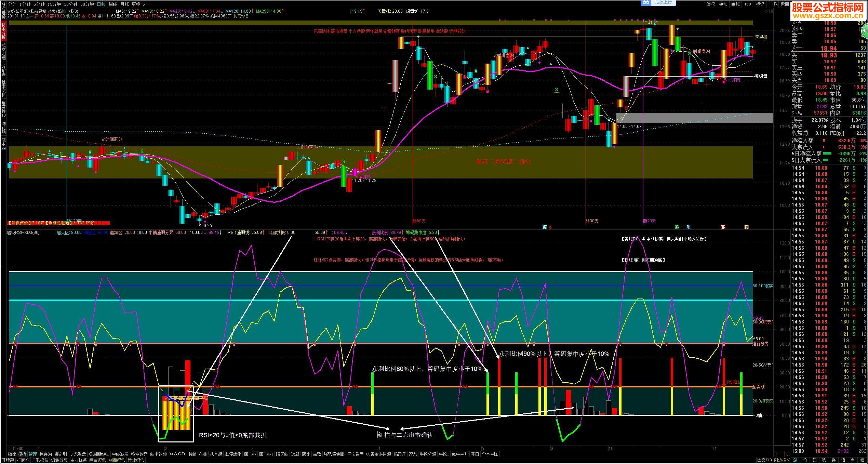
Task: Select the 30分钟 chart period
Action: pyautogui.click(x=70, y=4)
